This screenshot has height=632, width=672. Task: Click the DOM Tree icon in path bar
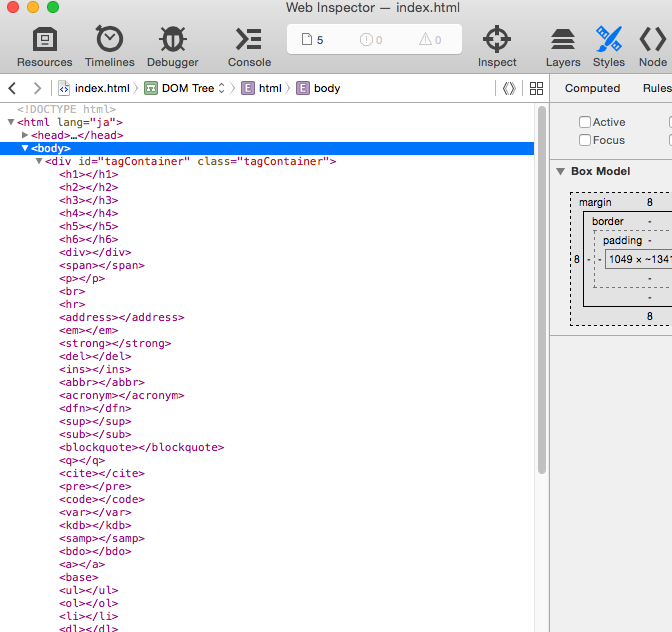(150, 88)
